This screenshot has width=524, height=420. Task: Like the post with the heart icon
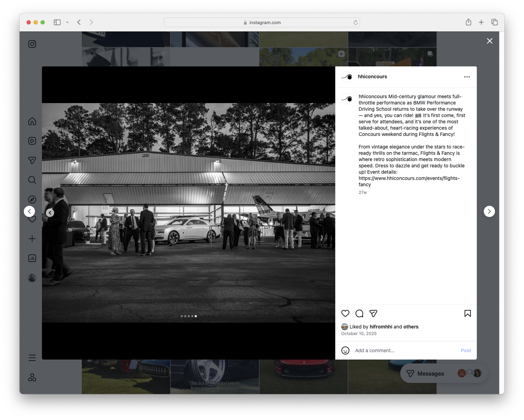pyautogui.click(x=345, y=313)
